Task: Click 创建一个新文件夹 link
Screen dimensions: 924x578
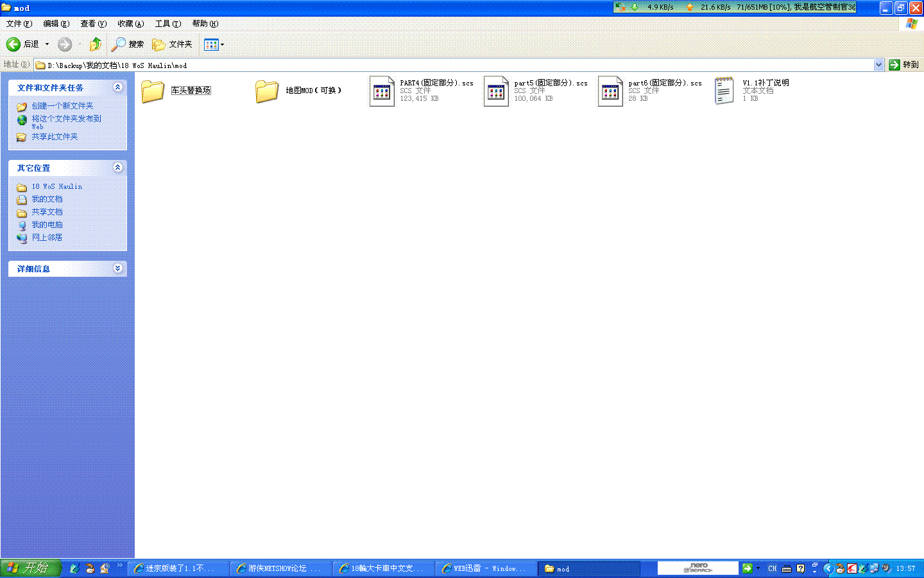Action: tap(62, 106)
